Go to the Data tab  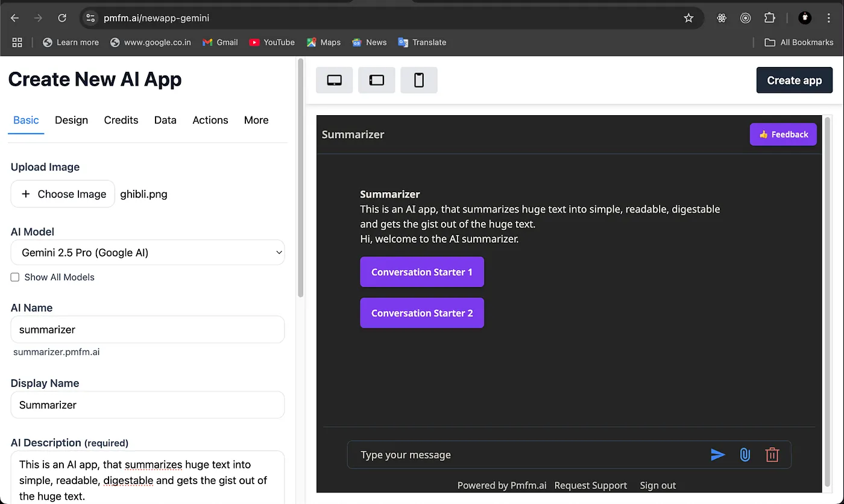click(x=165, y=120)
